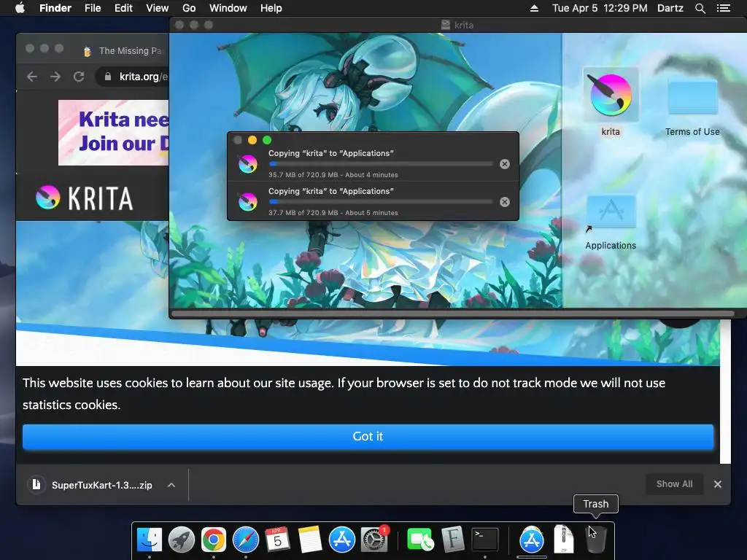Click the eject icon in menu bar
The width and height of the screenshot is (747, 560).
[x=534, y=8]
